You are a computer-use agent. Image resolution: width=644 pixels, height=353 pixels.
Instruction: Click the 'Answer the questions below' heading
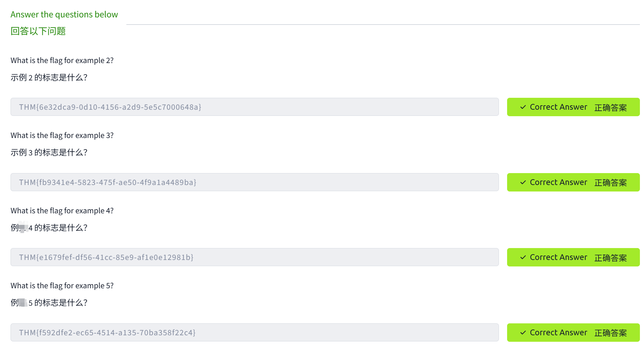click(x=64, y=14)
